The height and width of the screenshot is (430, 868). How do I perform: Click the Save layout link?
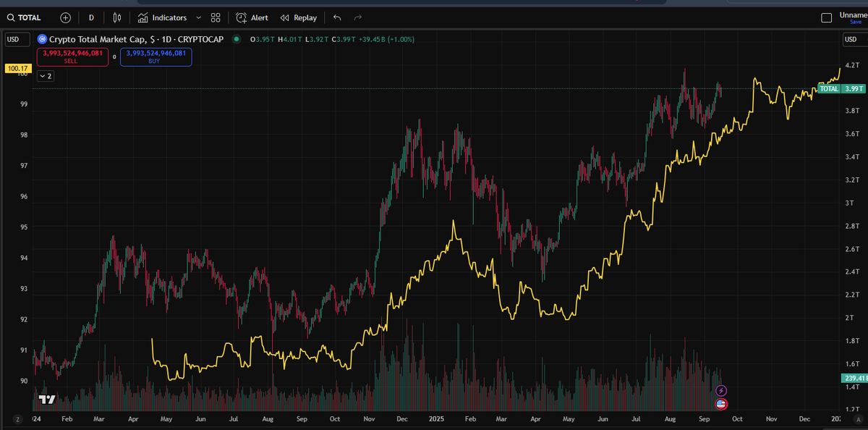(856, 22)
